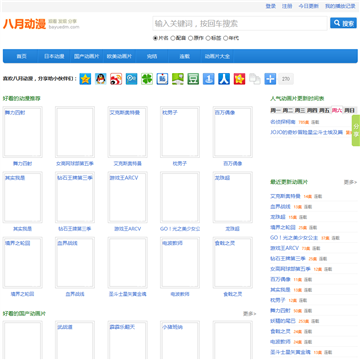
Task: Open the 今日更新 top link
Action: 308,6
